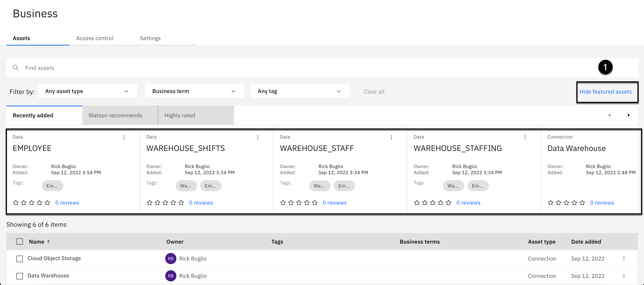Screen dimensions: 644x285
Task: Open overflow menu on EMPLOYEE card
Action: (x=124, y=137)
